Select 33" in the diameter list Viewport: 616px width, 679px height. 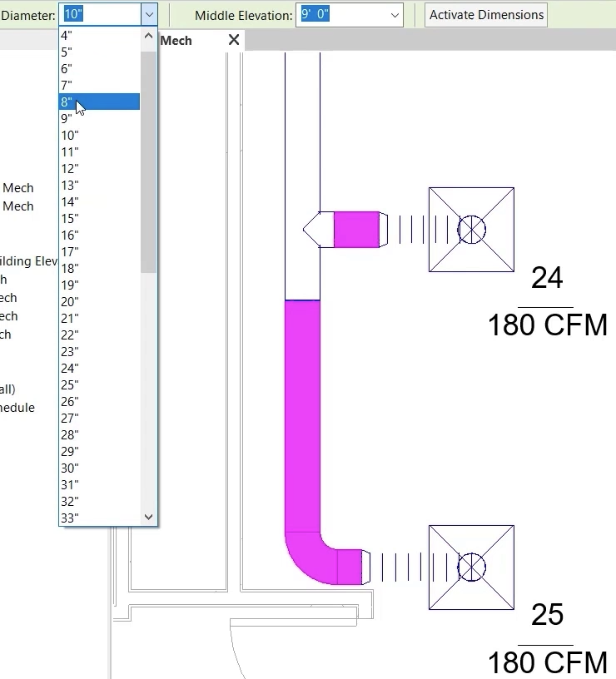99,518
